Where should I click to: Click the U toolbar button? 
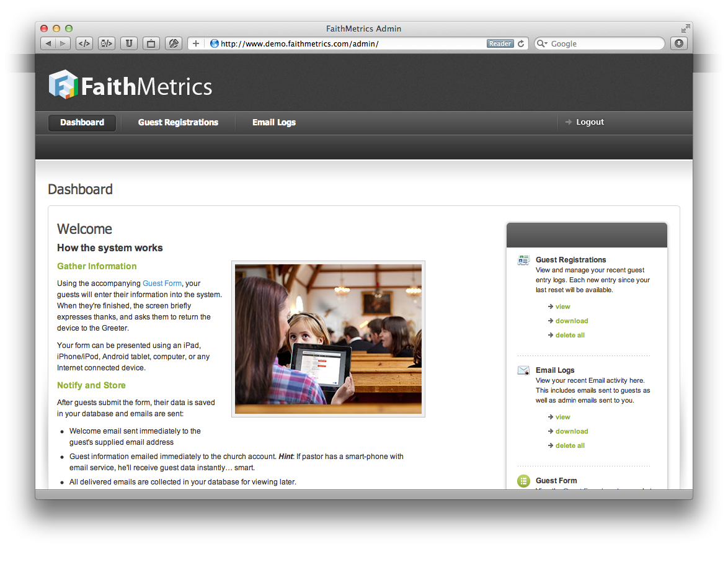click(128, 43)
